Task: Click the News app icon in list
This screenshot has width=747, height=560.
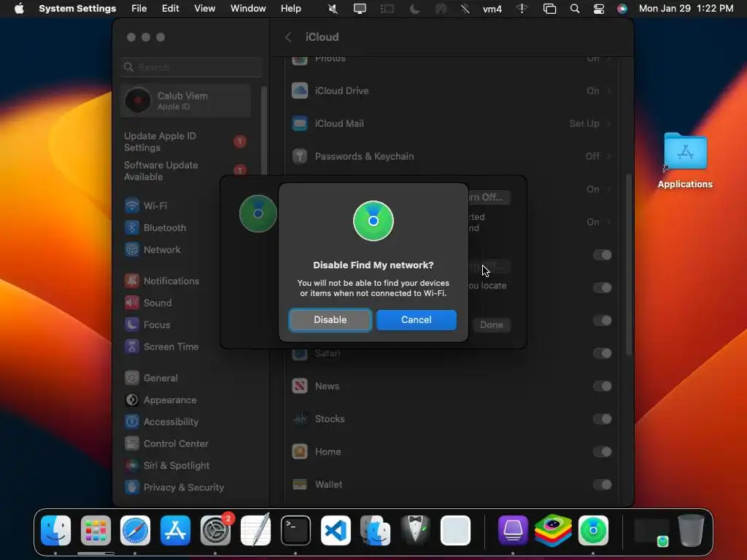Action: pos(300,386)
